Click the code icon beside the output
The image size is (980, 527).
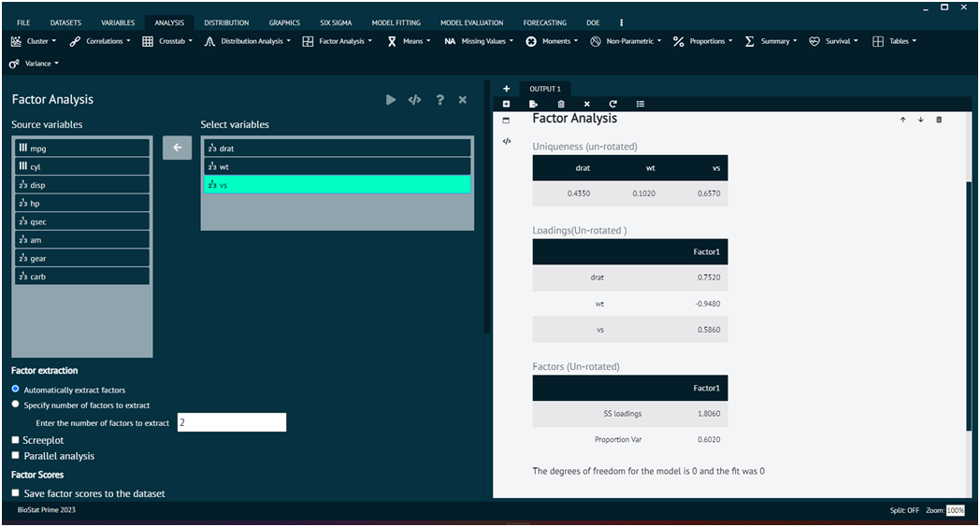pos(507,142)
